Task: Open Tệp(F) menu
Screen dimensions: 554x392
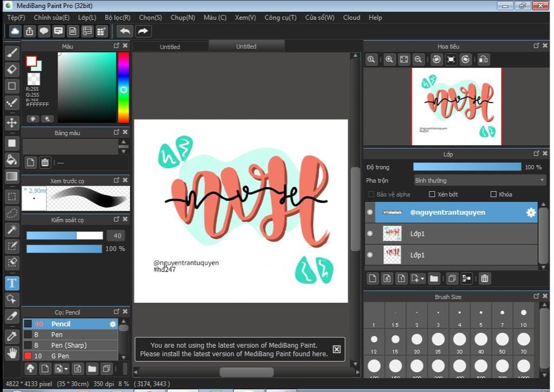Action: [16, 18]
